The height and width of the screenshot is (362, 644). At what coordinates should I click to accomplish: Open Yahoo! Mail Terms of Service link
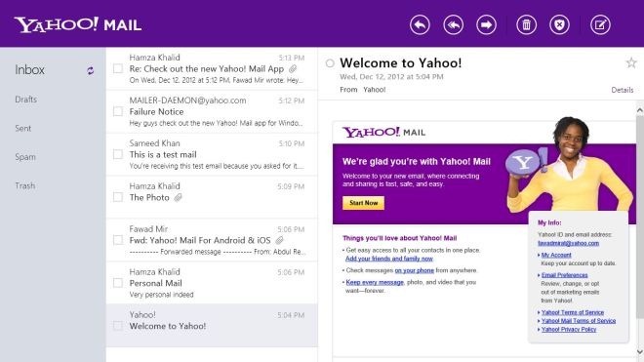click(x=579, y=321)
